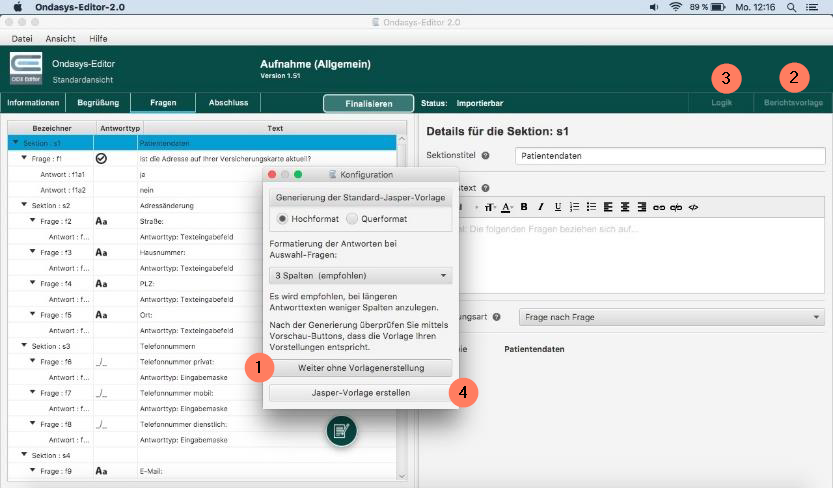The height and width of the screenshot is (488, 834).
Task: Collapse the Sektion s1 tree node
Action: [x=15, y=143]
